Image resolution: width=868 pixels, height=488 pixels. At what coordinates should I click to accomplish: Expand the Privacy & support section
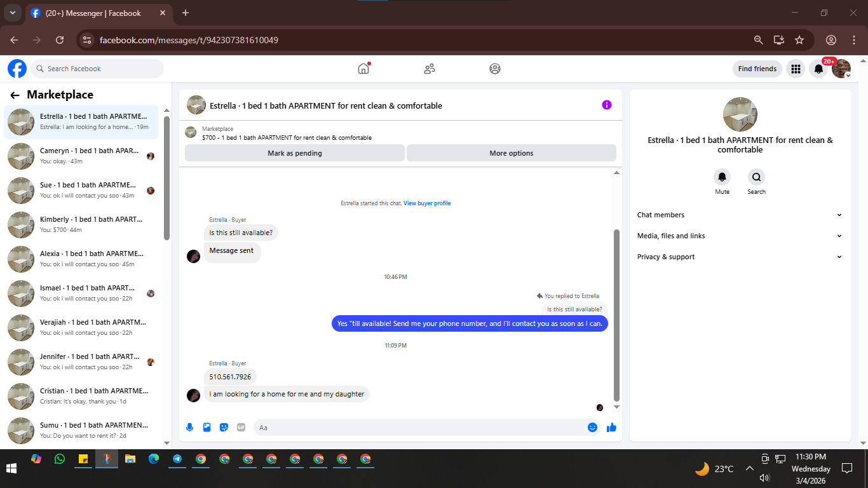pyautogui.click(x=740, y=257)
